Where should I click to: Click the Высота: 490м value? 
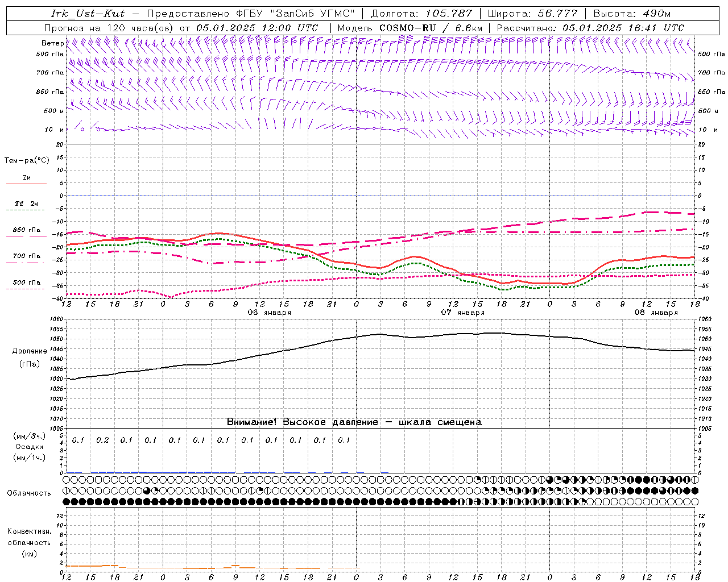click(x=632, y=14)
